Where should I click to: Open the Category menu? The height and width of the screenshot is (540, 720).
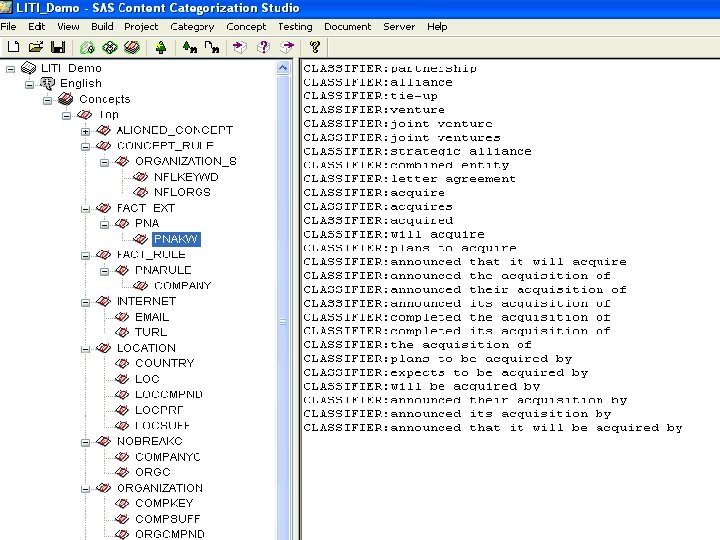tap(192, 27)
